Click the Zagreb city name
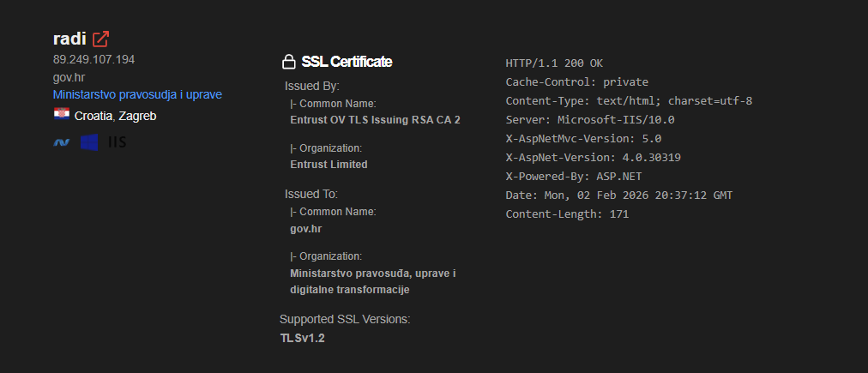 point(137,116)
